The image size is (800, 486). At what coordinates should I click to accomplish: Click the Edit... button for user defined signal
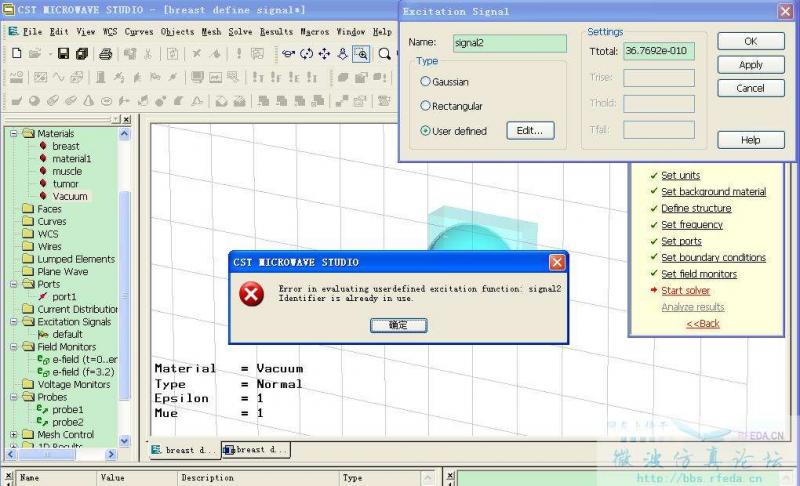coord(530,131)
